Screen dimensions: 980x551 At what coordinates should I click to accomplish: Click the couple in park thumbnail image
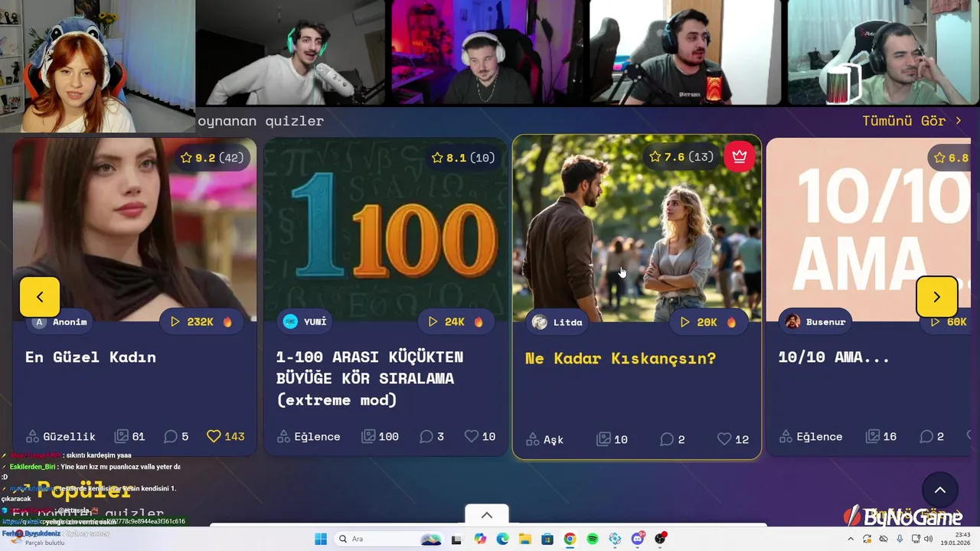(x=637, y=229)
